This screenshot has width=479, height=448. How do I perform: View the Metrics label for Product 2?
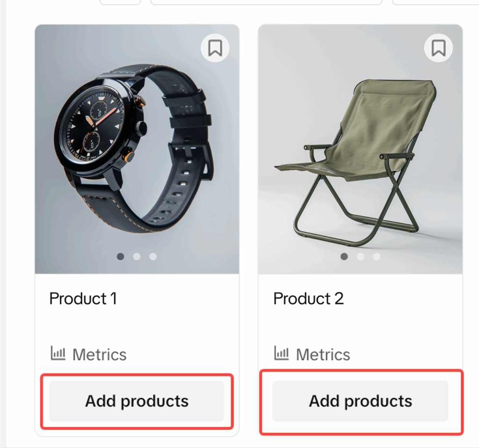[x=323, y=354]
